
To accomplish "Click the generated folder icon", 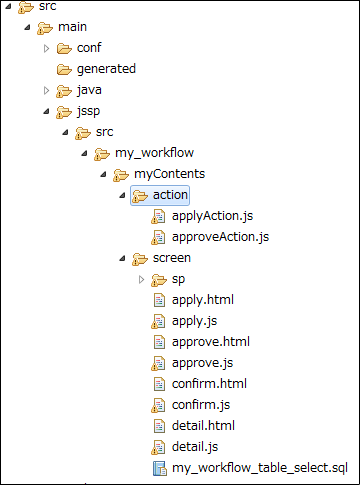I will coord(64,70).
